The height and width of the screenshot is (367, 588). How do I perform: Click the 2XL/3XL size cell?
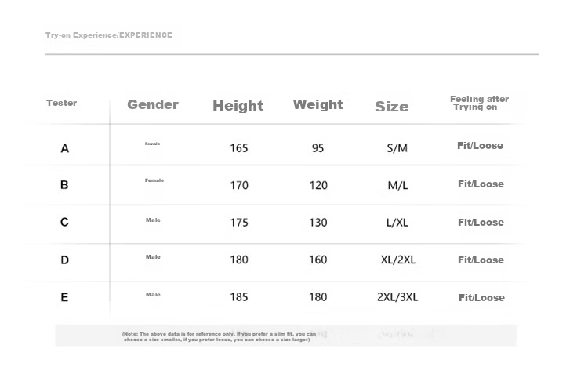397,297
